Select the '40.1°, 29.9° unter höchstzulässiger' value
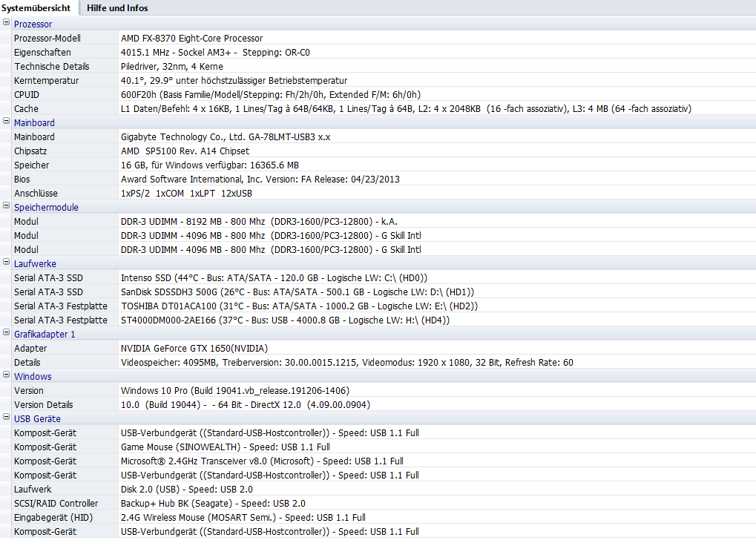The height and width of the screenshot is (543, 756). [234, 81]
